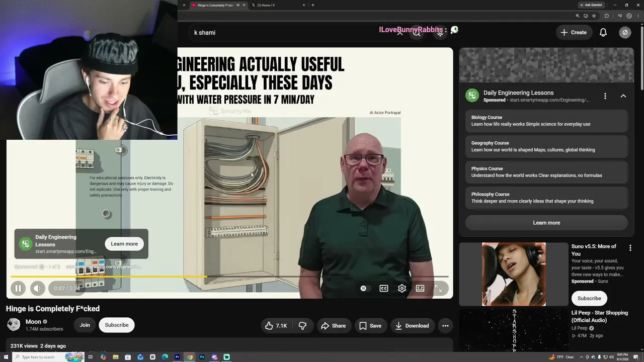Open YouTube account avatar menu
This screenshot has height=362, width=644.
[625, 32]
